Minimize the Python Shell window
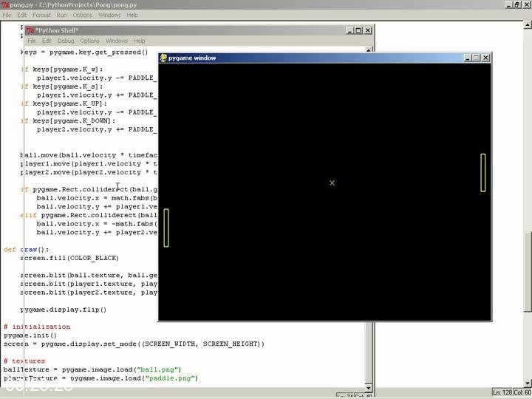Image resolution: width=532 pixels, height=399 pixels. coord(349,30)
